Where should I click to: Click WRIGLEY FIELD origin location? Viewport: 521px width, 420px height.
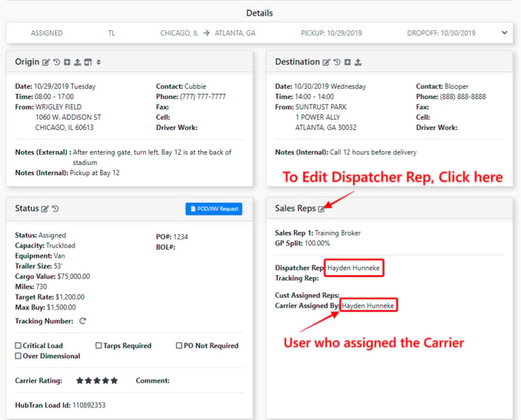[58, 107]
